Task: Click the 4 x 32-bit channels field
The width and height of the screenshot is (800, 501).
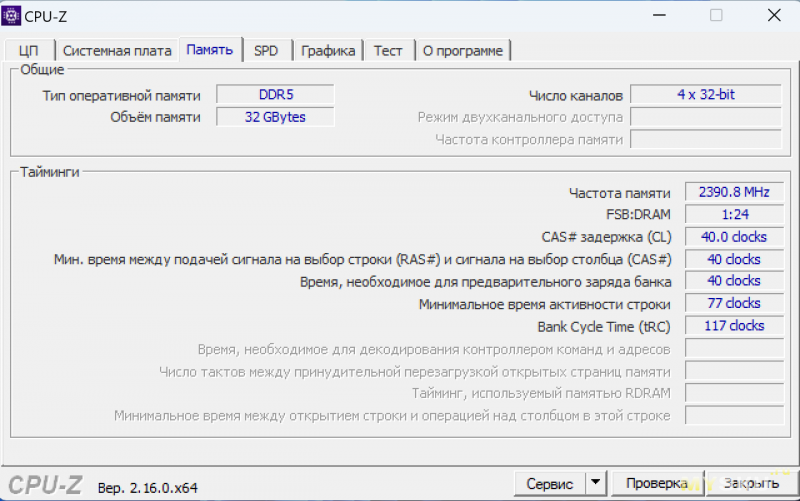Action: pyautogui.click(x=706, y=94)
